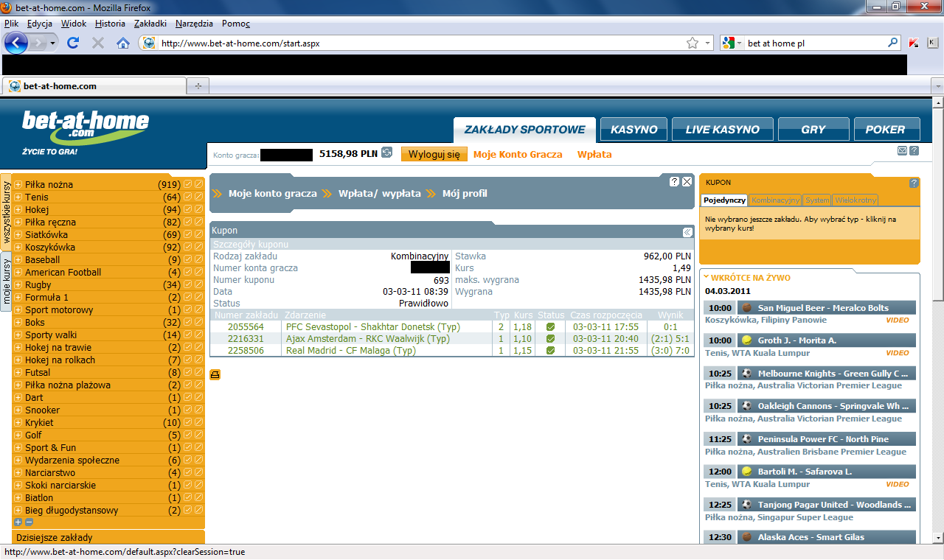The width and height of the screenshot is (944, 560).
Task: Click the Firefox page vertical scrollbar
Action: click(937, 321)
